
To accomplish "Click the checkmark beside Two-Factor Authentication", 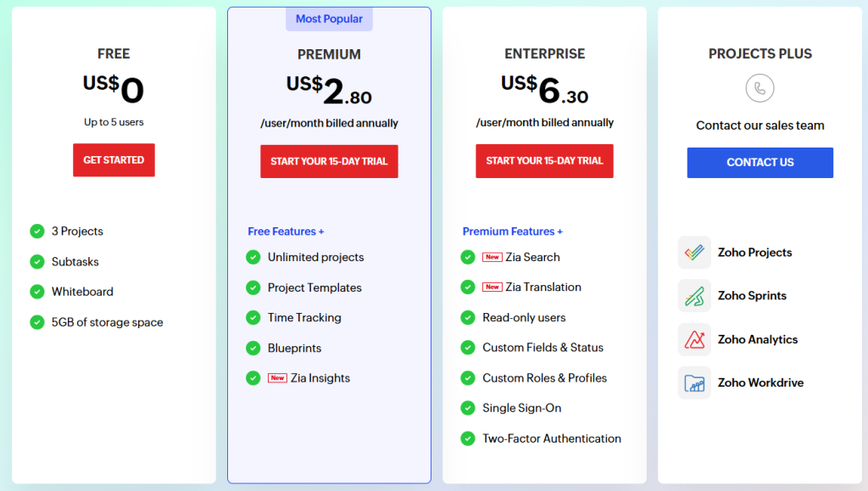I will (x=467, y=438).
